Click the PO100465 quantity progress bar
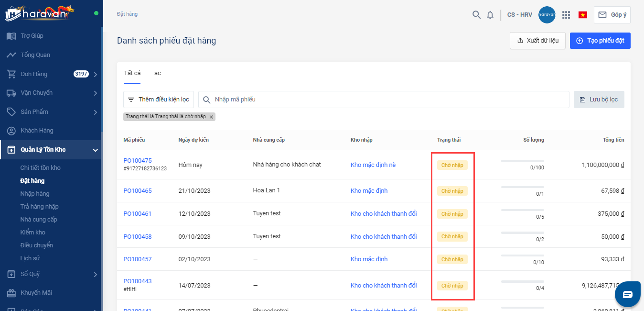Image resolution: width=644 pixels, height=311 pixels. click(522, 187)
